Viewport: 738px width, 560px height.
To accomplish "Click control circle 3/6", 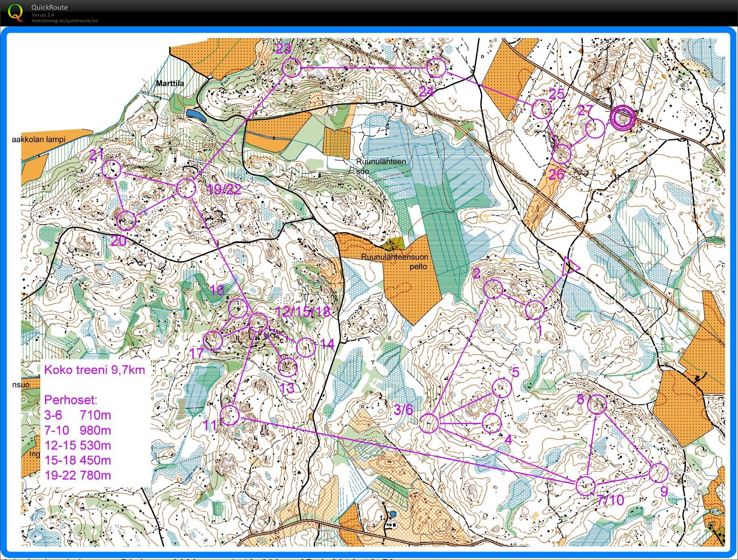I will pos(429,423).
